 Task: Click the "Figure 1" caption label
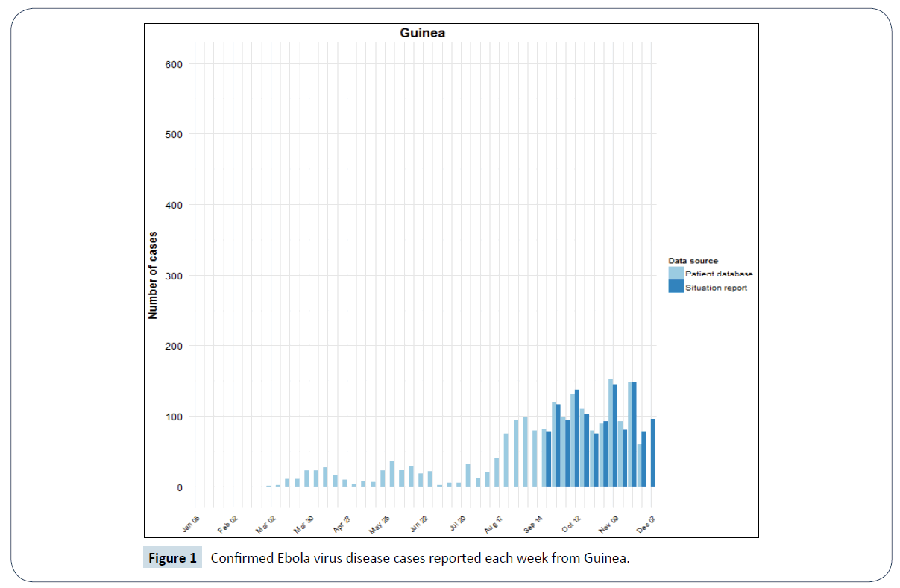click(x=172, y=557)
